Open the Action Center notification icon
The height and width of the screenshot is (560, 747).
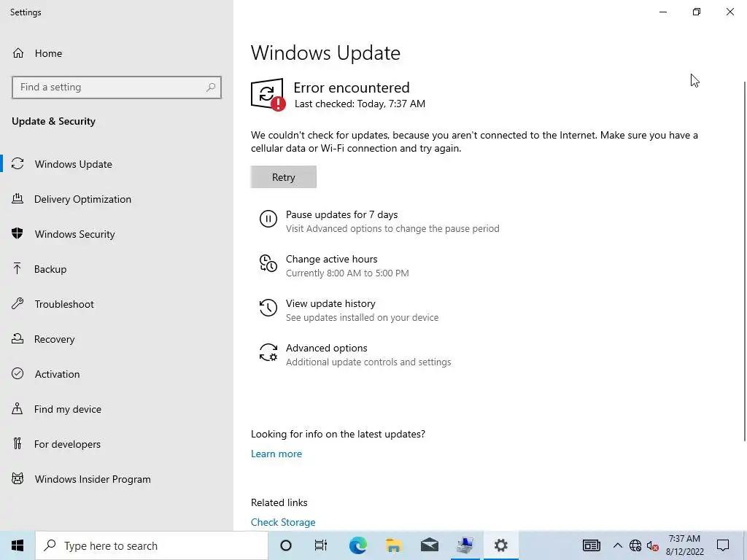point(723,545)
